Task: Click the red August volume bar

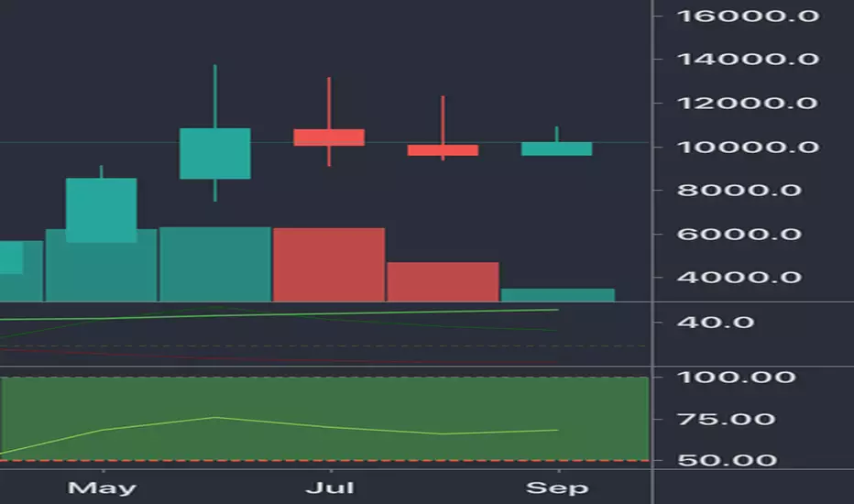Action: 443,281
